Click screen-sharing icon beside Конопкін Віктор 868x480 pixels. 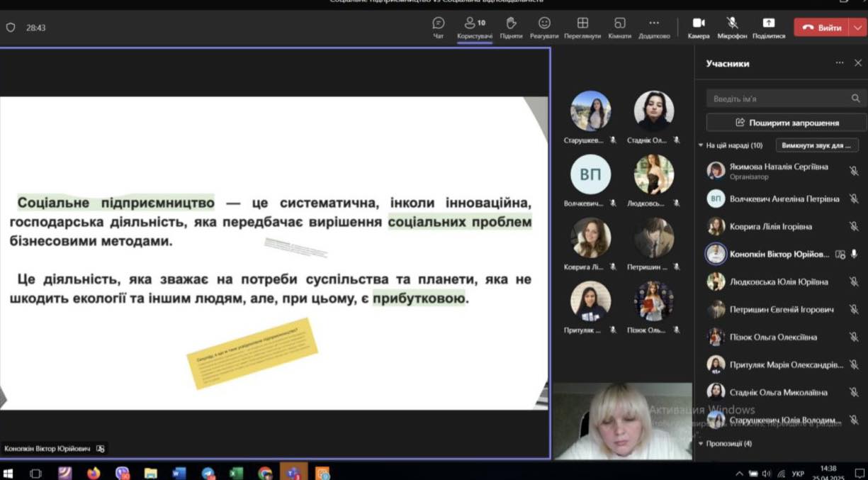click(x=840, y=254)
